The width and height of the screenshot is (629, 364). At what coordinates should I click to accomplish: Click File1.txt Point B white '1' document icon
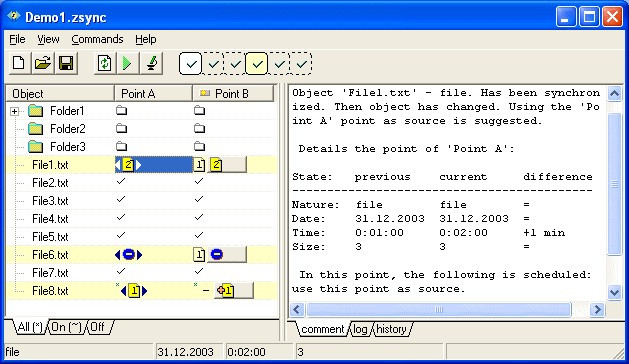[x=199, y=165]
